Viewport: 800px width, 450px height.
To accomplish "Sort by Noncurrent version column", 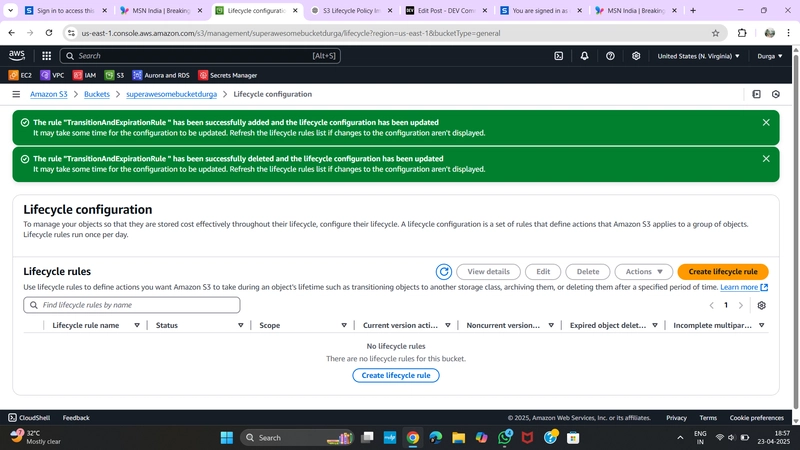I will [551, 326].
